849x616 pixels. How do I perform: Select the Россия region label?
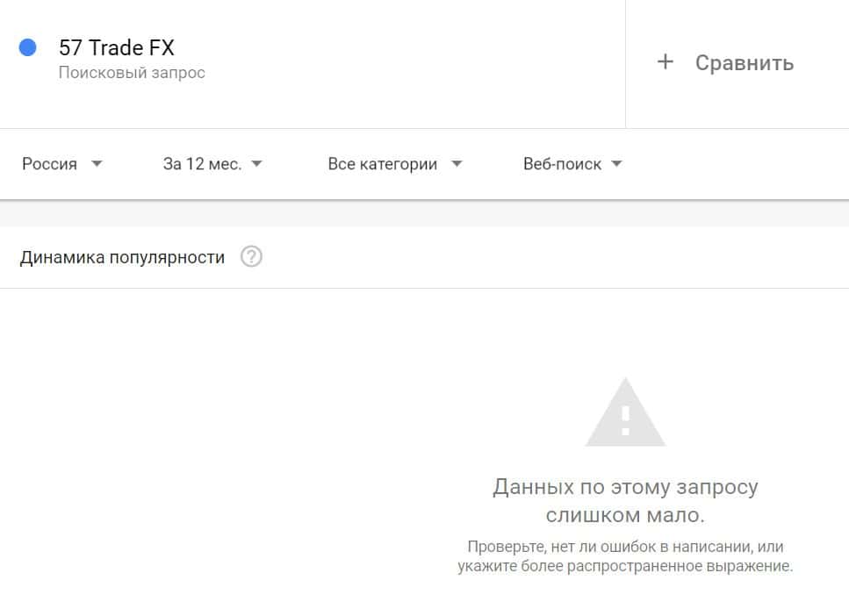point(49,164)
